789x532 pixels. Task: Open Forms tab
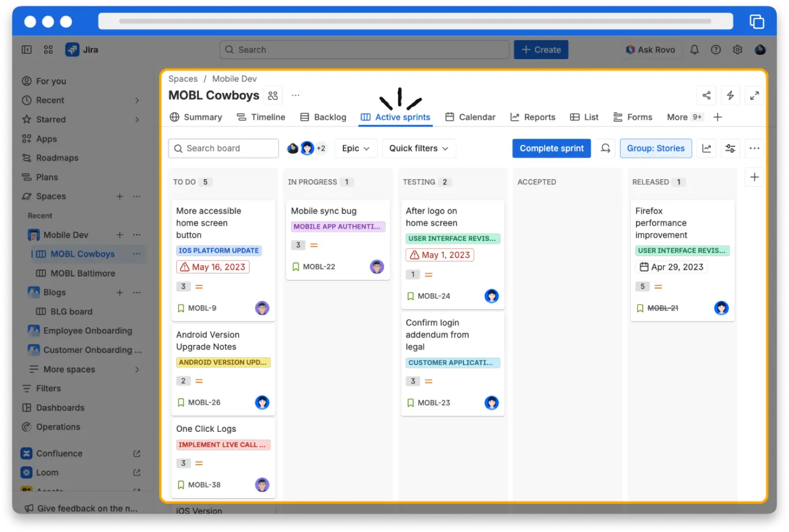633,117
